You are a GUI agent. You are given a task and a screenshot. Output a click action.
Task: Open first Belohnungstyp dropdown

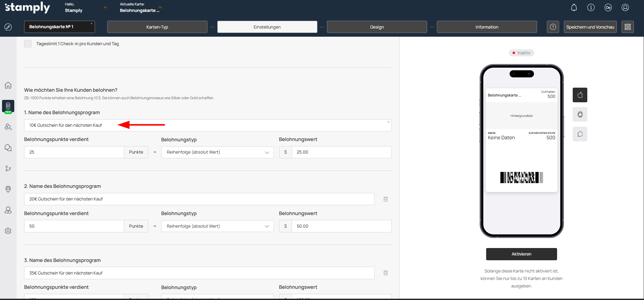217,152
